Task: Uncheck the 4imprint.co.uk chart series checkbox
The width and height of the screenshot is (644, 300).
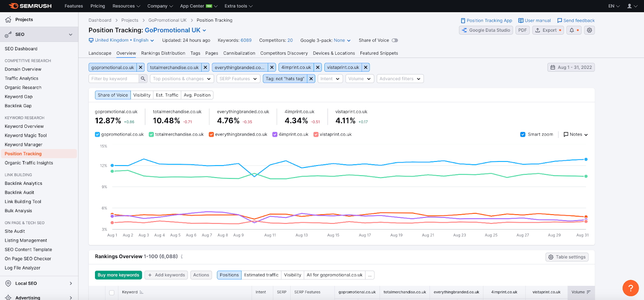Action: click(275, 134)
